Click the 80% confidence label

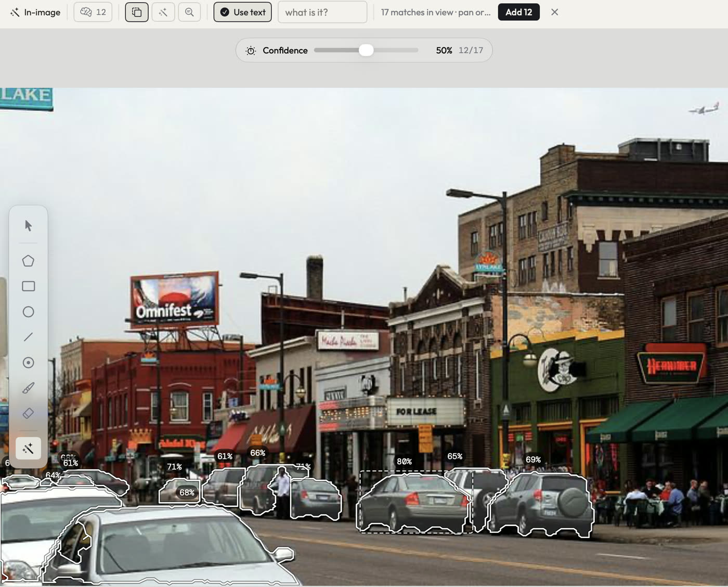[x=404, y=462]
